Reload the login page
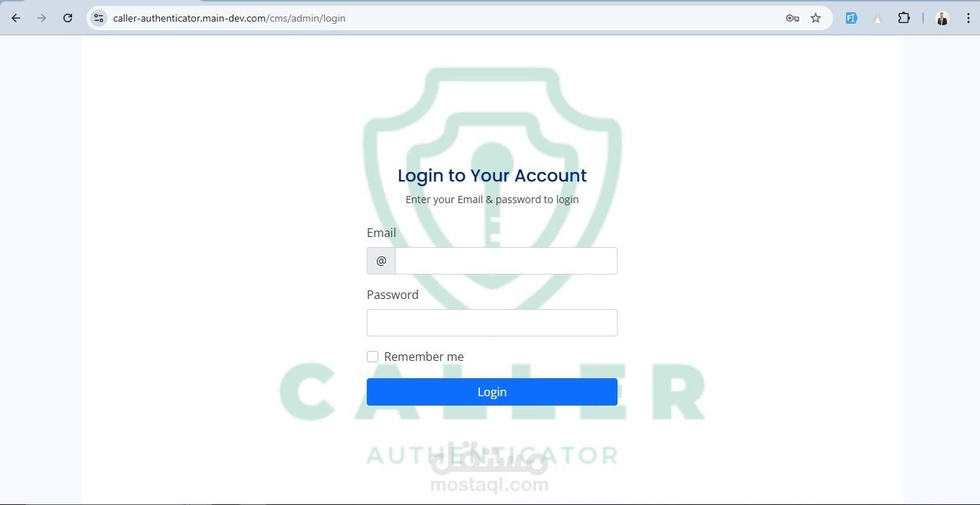This screenshot has width=980, height=505. click(x=68, y=18)
